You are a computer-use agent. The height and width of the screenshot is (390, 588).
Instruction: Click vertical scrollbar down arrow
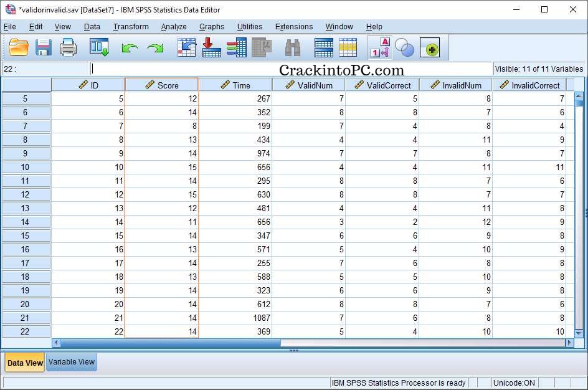(x=579, y=333)
